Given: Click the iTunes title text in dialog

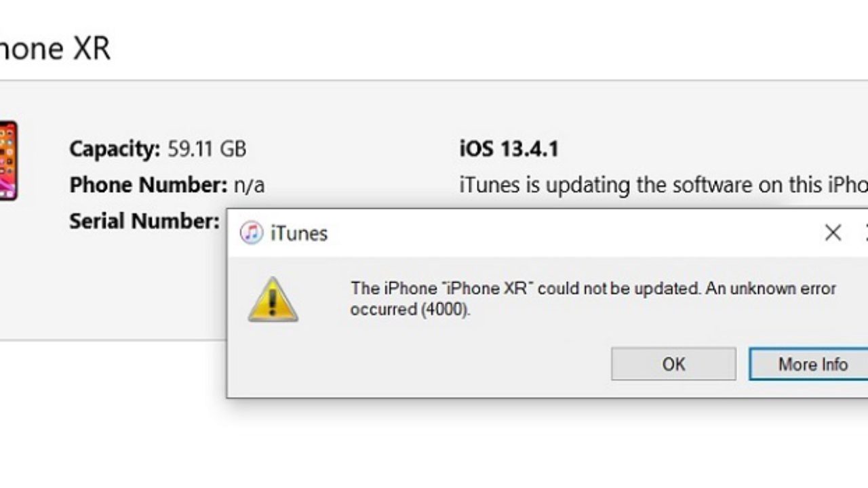Looking at the screenshot, I should coord(298,233).
